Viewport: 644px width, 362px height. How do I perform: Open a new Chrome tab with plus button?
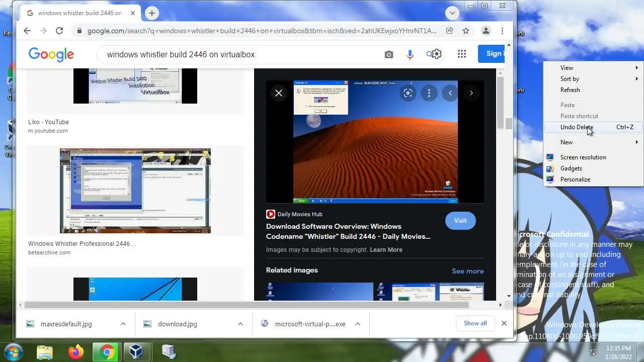tap(151, 13)
